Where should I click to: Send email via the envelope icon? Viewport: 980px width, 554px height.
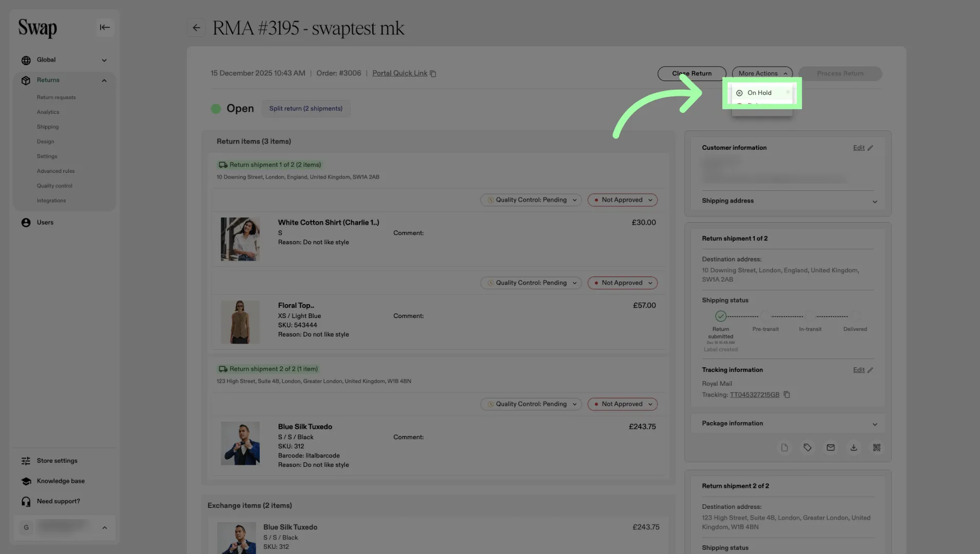(x=831, y=448)
